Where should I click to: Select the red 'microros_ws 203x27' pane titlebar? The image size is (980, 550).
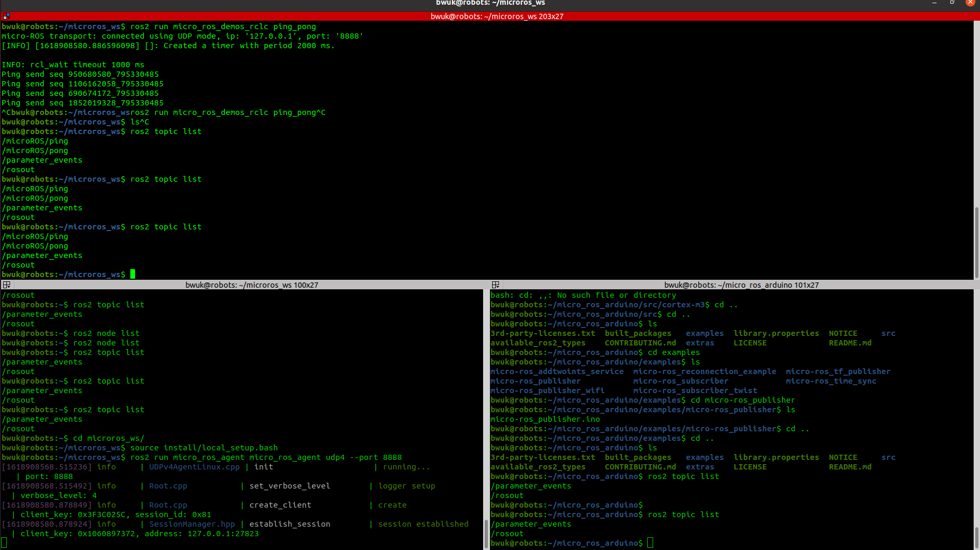(x=497, y=16)
